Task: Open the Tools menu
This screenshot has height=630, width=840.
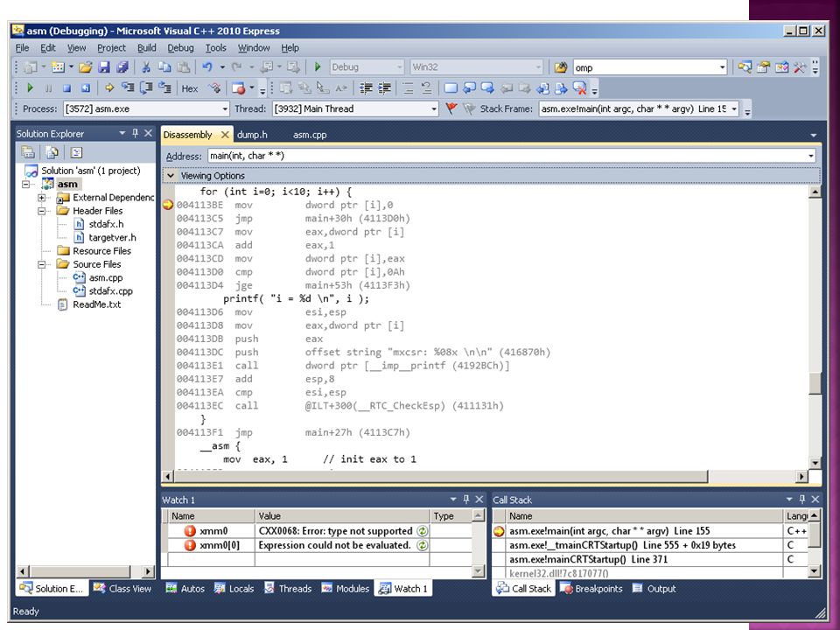Action: (x=216, y=47)
